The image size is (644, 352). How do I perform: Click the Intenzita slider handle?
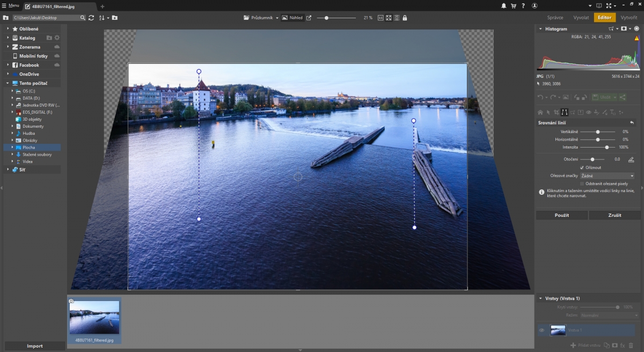pyautogui.click(x=607, y=147)
